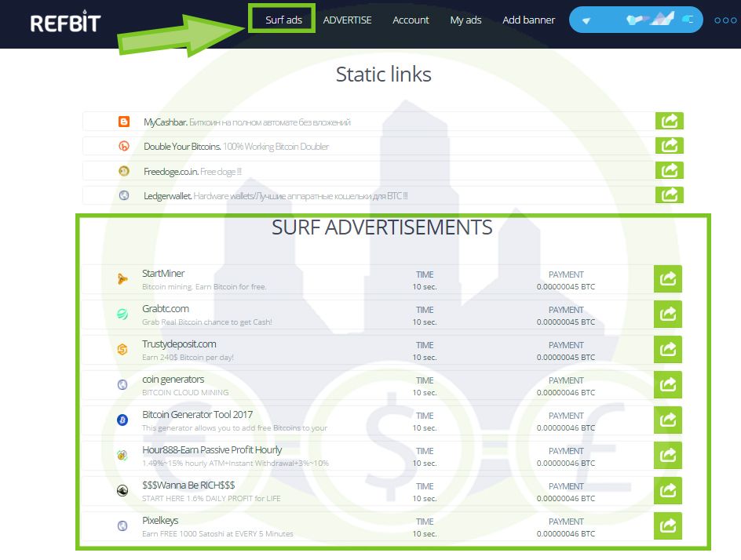The height and width of the screenshot is (560, 741).
Task: Go to the ADVERTISE page
Action: [348, 20]
